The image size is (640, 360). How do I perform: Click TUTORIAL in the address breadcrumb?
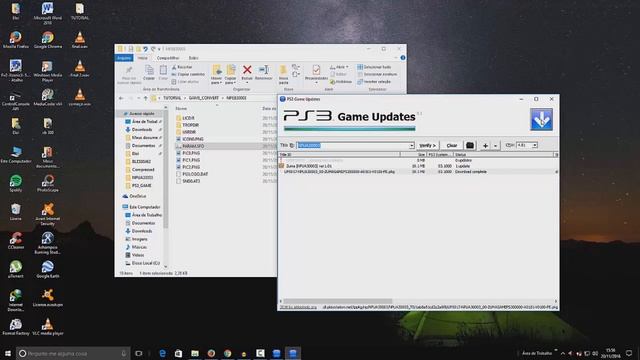(172, 98)
